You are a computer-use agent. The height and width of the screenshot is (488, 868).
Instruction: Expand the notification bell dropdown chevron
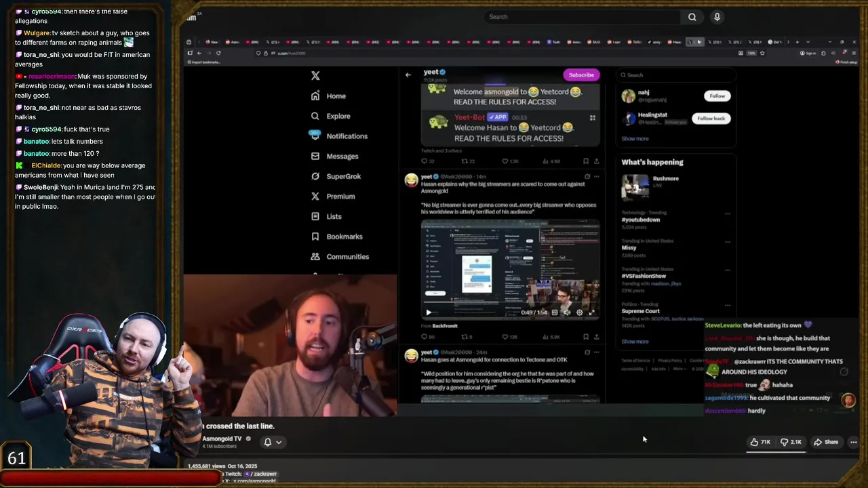[279, 442]
